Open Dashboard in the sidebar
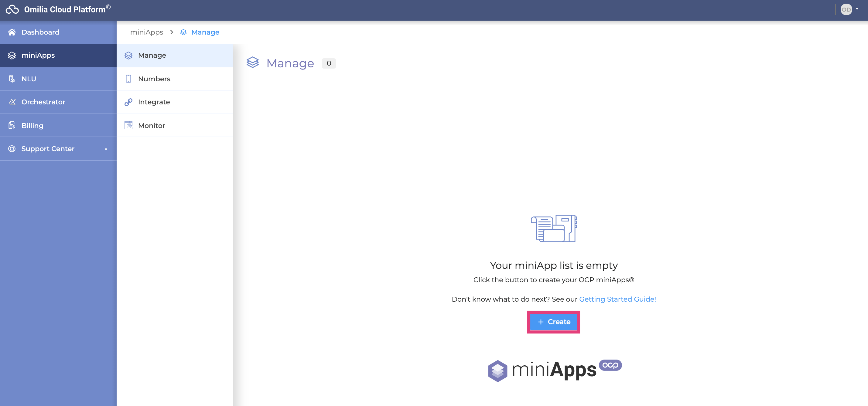Image resolution: width=868 pixels, height=406 pixels. point(58,32)
